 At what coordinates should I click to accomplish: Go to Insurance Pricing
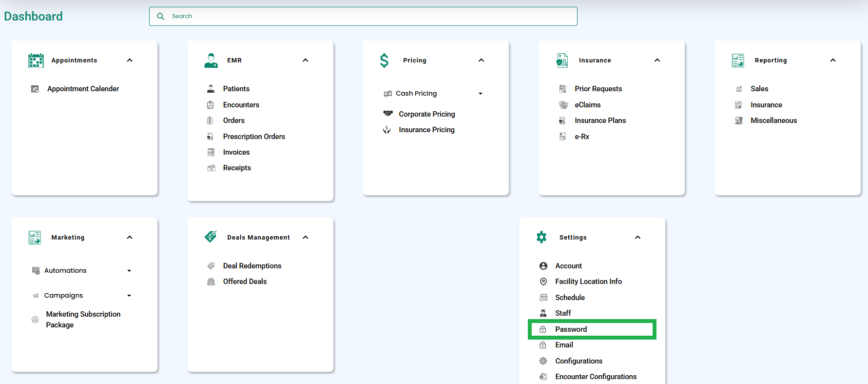pos(427,130)
